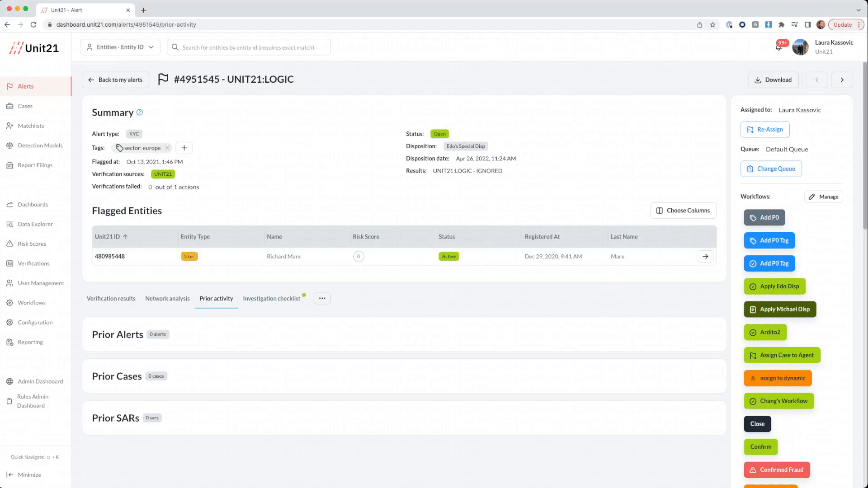Manage workflows button
Image resolution: width=868 pixels, height=488 pixels.
pyautogui.click(x=824, y=197)
